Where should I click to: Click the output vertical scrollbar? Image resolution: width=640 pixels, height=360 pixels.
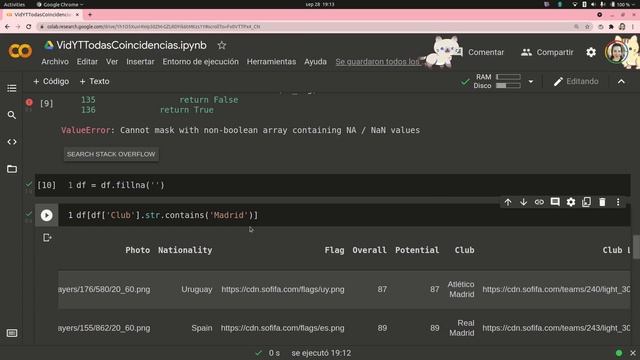636,247
